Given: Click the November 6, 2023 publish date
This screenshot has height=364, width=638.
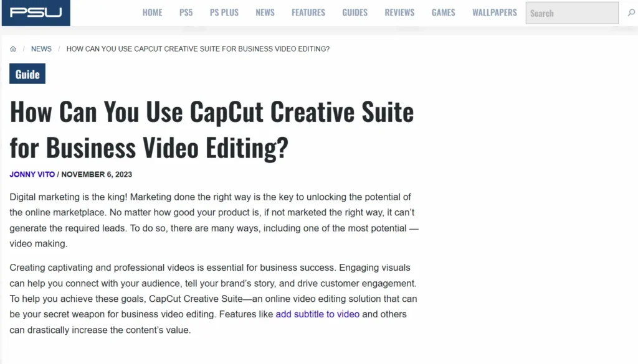Looking at the screenshot, I should pos(97,175).
